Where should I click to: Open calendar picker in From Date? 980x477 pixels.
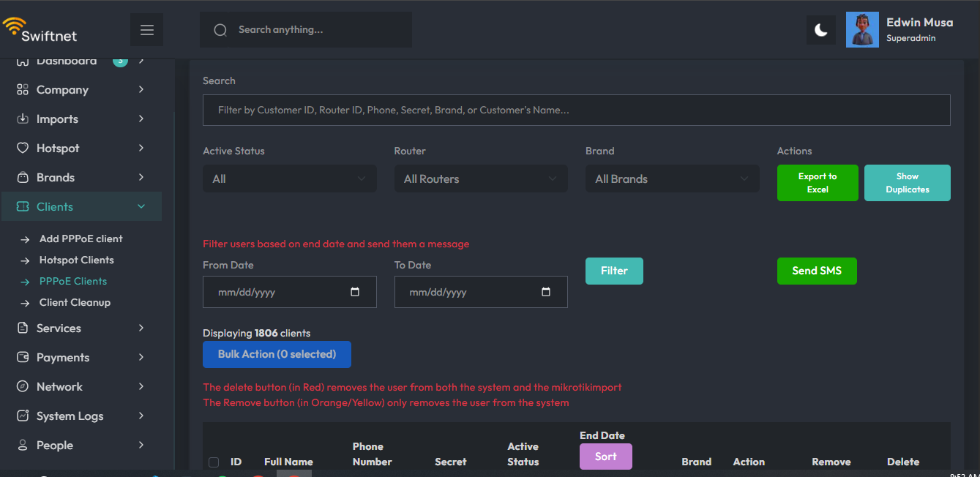click(355, 292)
